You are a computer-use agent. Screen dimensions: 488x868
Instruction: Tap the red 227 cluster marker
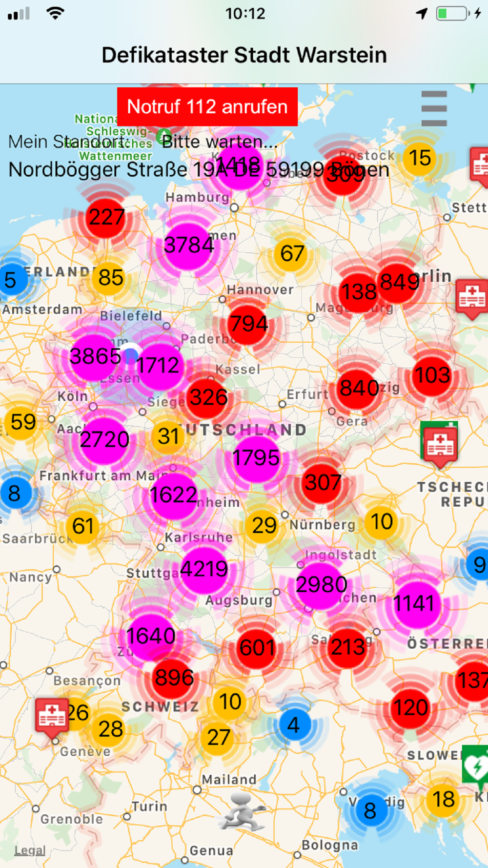(x=106, y=217)
